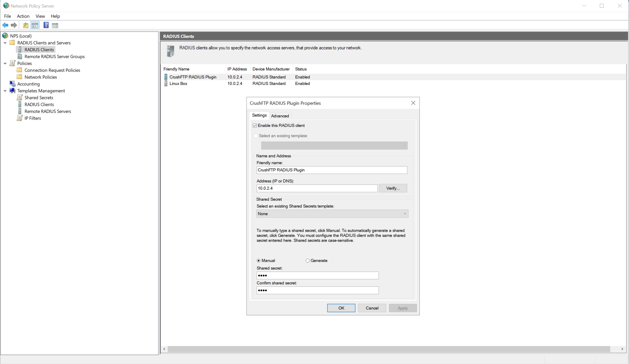Screen dimensions: 629x364
Task: Select the Policies tree node
Action: tap(24, 63)
